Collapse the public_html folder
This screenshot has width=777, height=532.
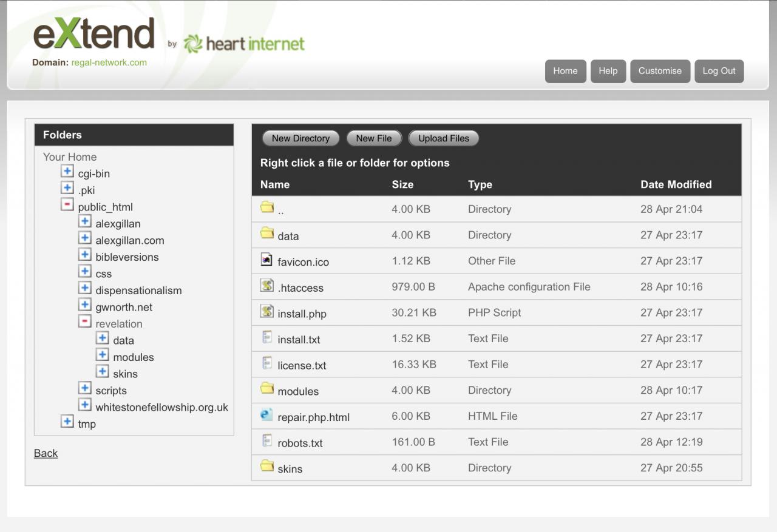click(67, 205)
